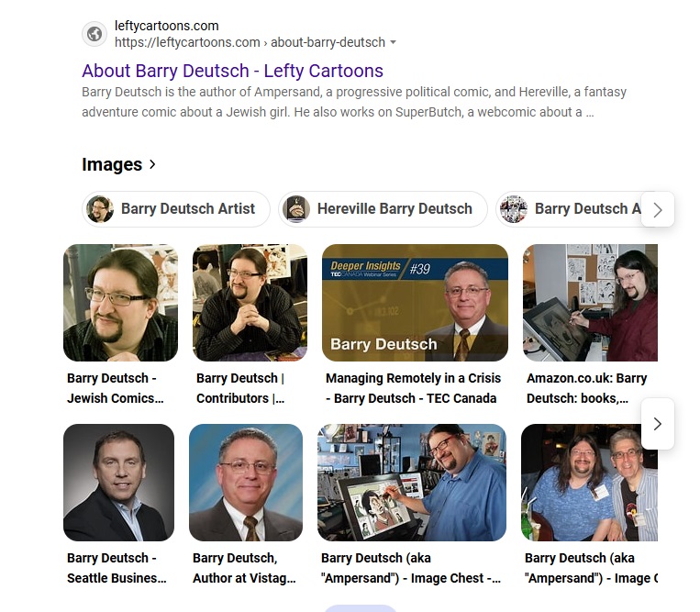The width and height of the screenshot is (700, 612).
Task: Click Barry Deutsch, Author at Vistag caption
Action: [x=244, y=568]
